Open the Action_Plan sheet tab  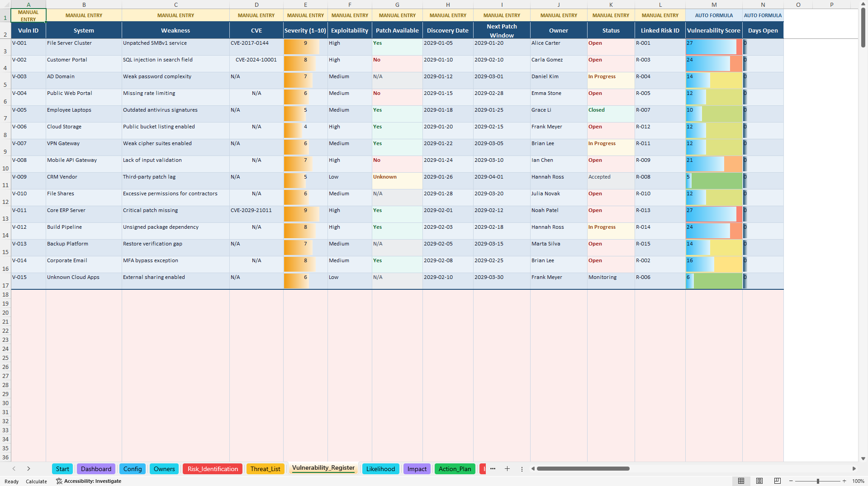[455, 469]
